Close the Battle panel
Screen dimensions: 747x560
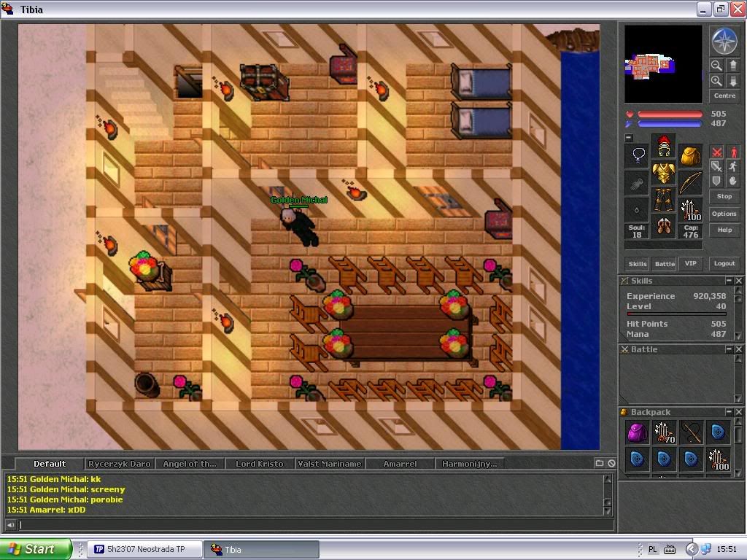pyautogui.click(x=738, y=349)
